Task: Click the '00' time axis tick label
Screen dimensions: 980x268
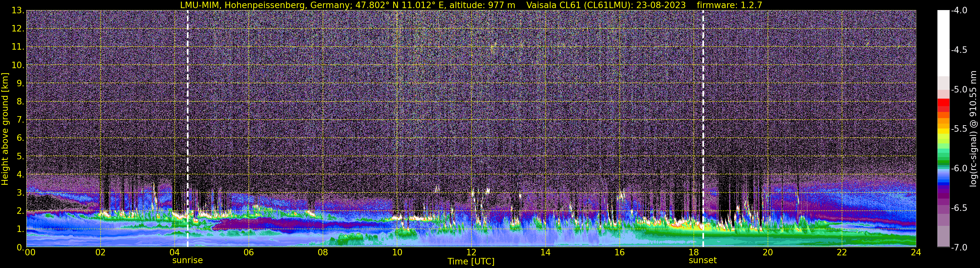Action: point(30,252)
